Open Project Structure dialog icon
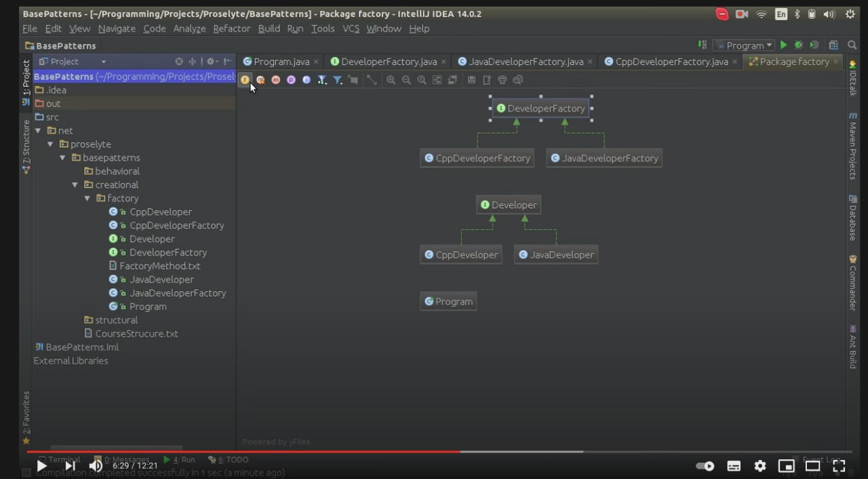The height and width of the screenshot is (479, 868). click(x=833, y=45)
